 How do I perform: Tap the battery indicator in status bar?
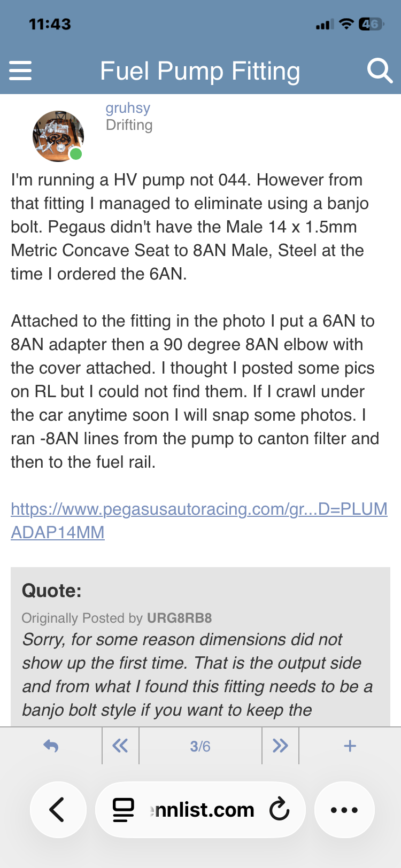371,24
